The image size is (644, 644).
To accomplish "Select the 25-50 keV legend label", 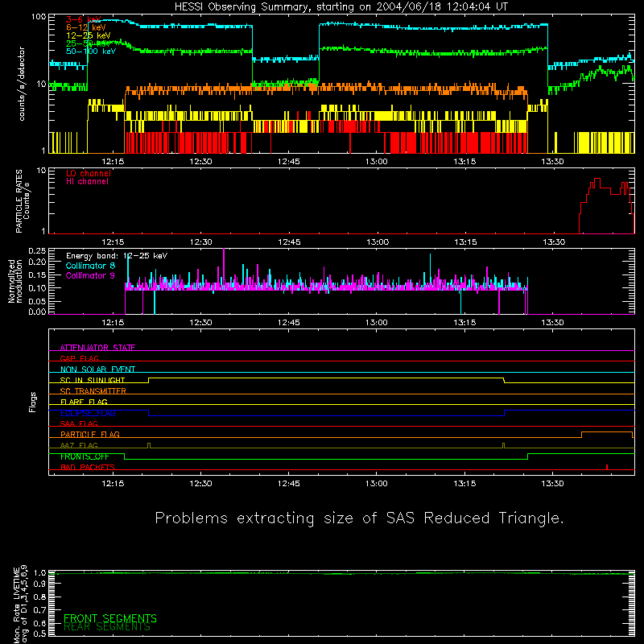I will [x=88, y=43].
